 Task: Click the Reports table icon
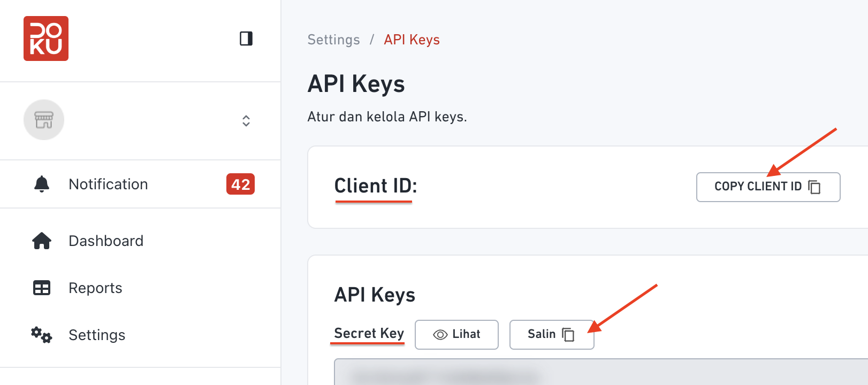42,288
